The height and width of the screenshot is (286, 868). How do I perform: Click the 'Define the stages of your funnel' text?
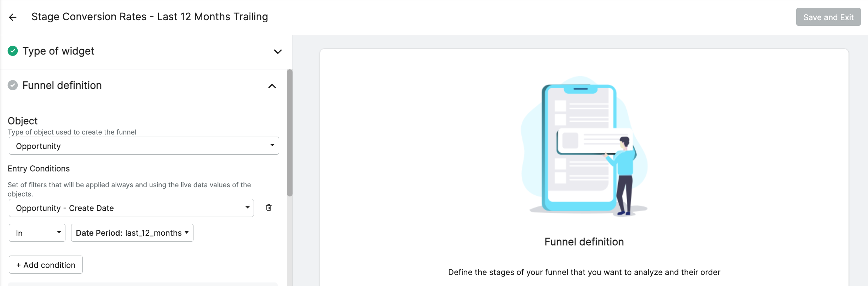(584, 272)
